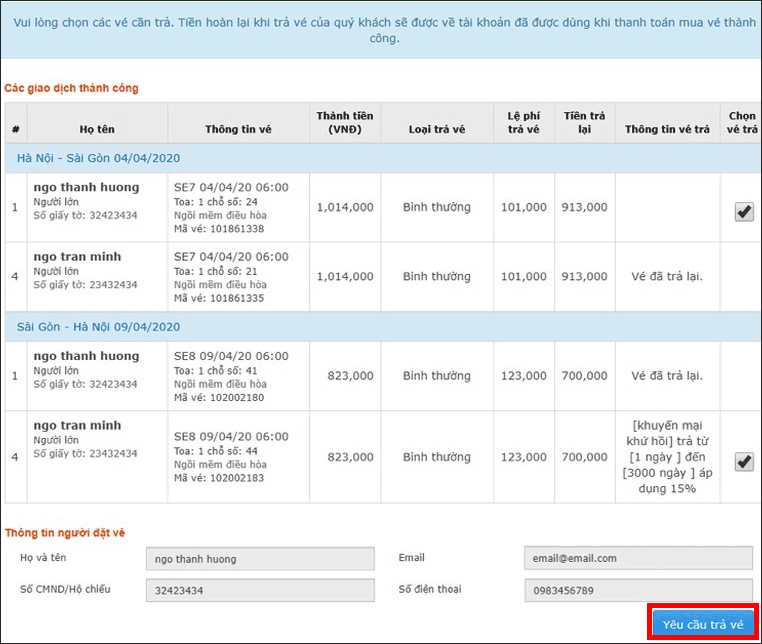The height and width of the screenshot is (644, 762).
Task: Click the 'Số điện thoại' phone field
Action: [638, 590]
